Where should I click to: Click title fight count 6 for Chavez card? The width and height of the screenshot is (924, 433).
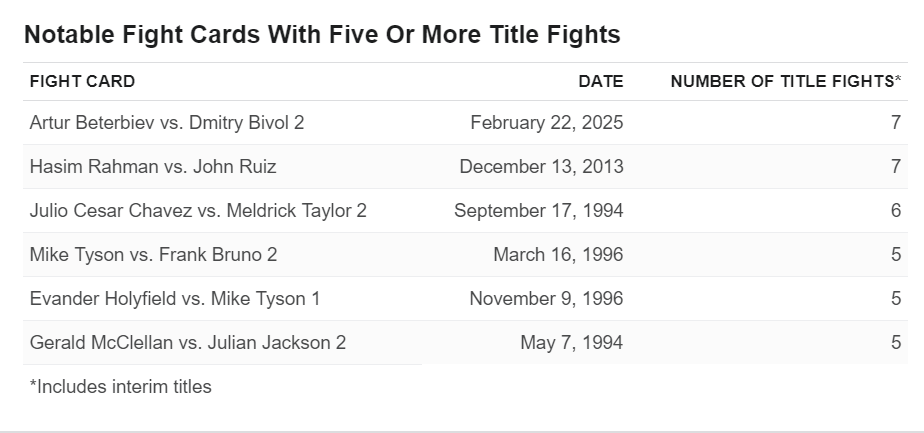[x=896, y=210]
